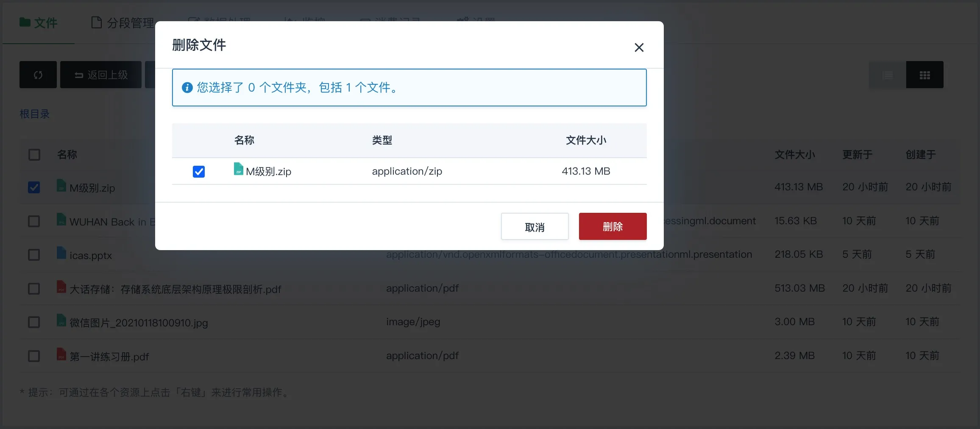Toggle the select-all checkbox in file list
980x429 pixels.
(x=34, y=155)
